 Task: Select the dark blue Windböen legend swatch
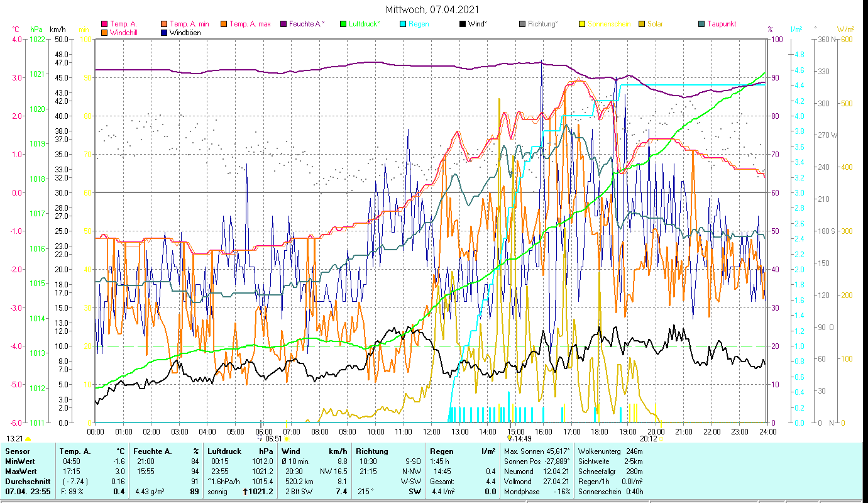pos(165,32)
